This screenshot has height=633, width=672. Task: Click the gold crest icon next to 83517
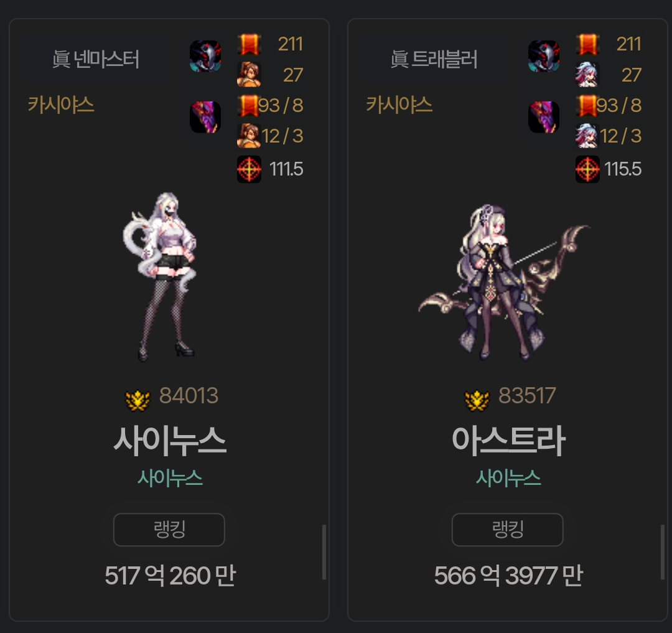pos(477,400)
